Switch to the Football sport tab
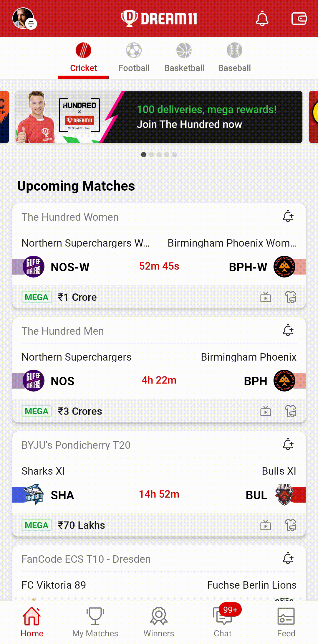Image resolution: width=318 pixels, height=644 pixels. [x=134, y=58]
